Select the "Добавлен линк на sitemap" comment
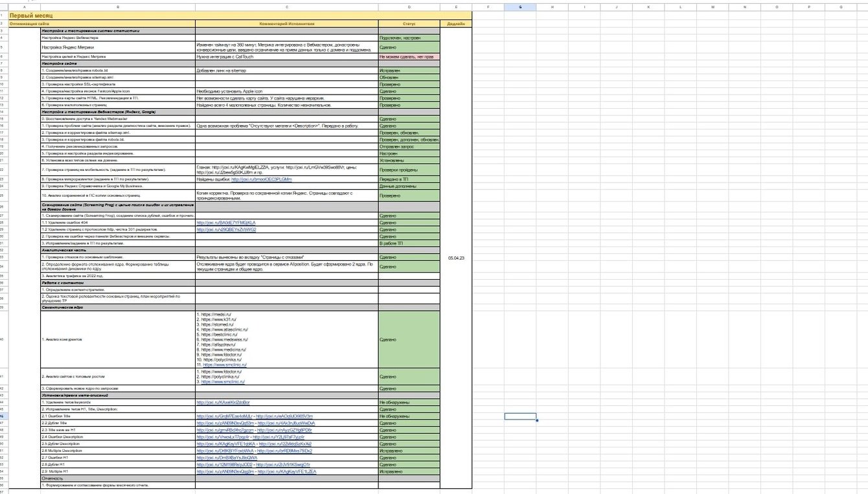 (286, 70)
